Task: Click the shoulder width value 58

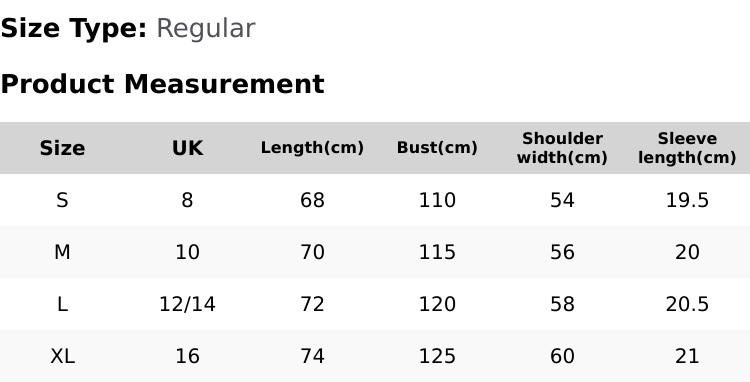Action: pyautogui.click(x=562, y=304)
